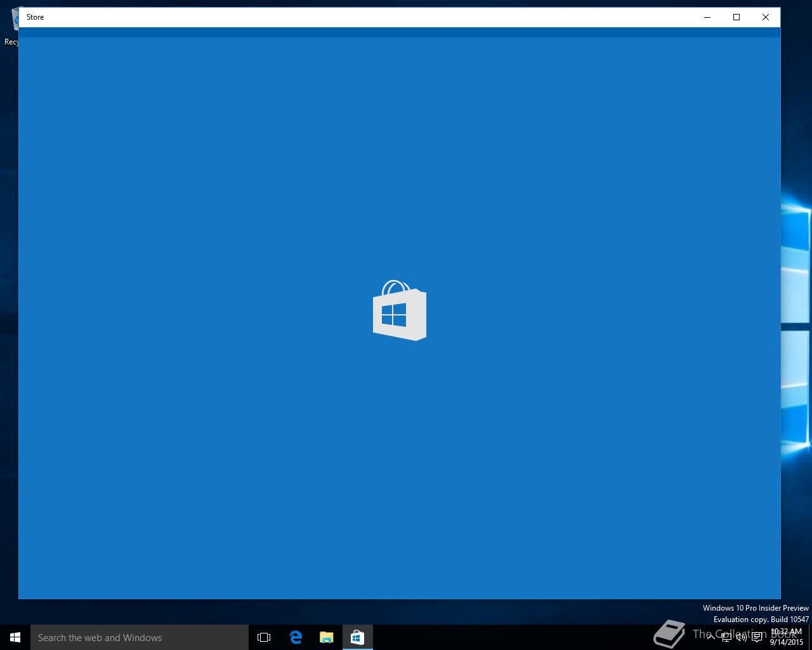Open the Action Center notifications icon

click(x=757, y=637)
